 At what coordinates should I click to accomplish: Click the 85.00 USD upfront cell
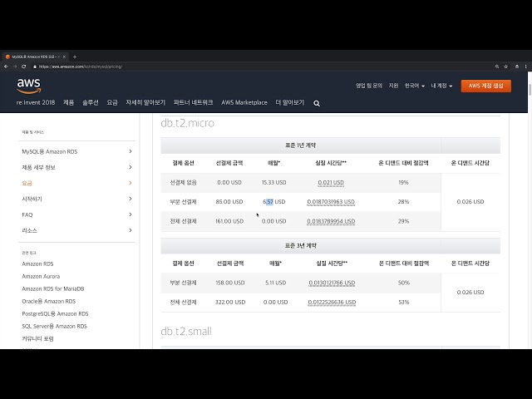point(229,202)
